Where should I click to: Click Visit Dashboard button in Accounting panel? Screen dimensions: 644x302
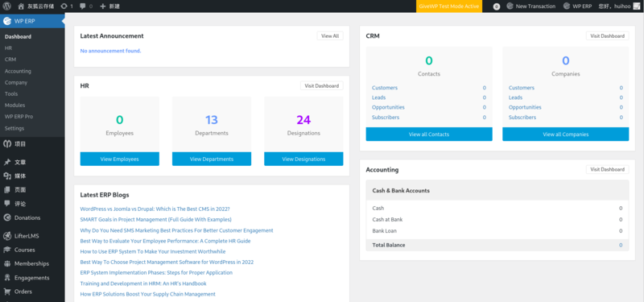608,169
